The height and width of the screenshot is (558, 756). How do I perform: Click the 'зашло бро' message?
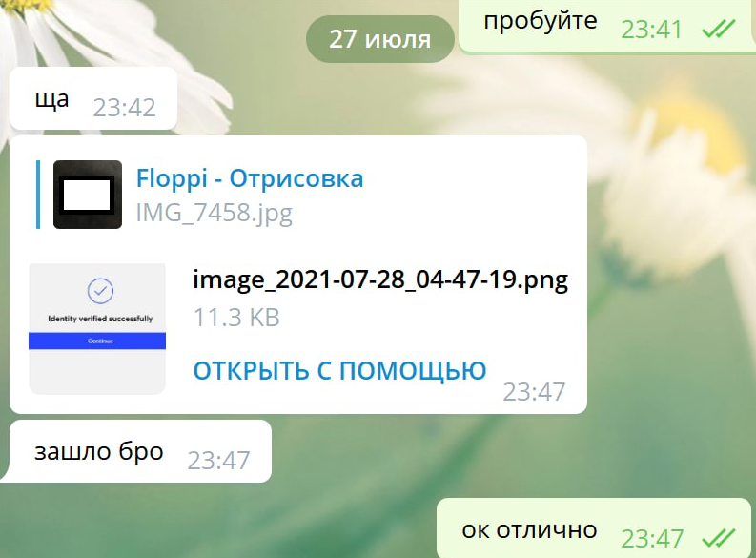point(140,451)
